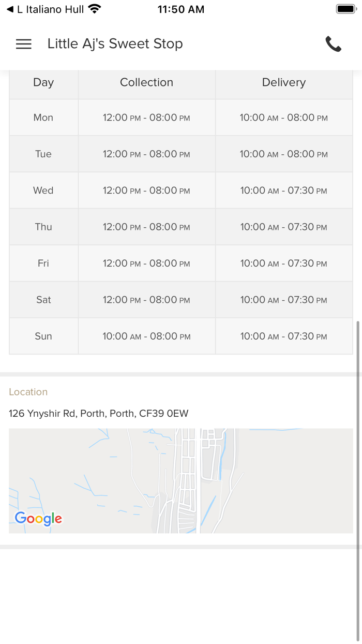Tap the 11:50 AM clock
Image resolution: width=362 pixels, height=644 pixels.
pyautogui.click(x=181, y=9)
